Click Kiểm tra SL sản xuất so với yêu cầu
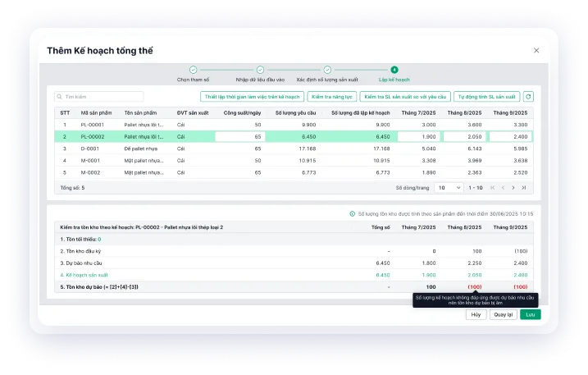Screen dimensions: 588x375 click(x=405, y=97)
